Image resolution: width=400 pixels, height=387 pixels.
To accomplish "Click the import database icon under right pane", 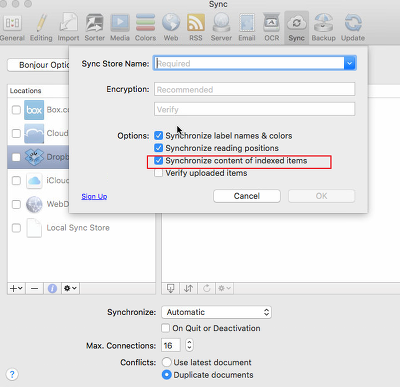I will [170, 288].
